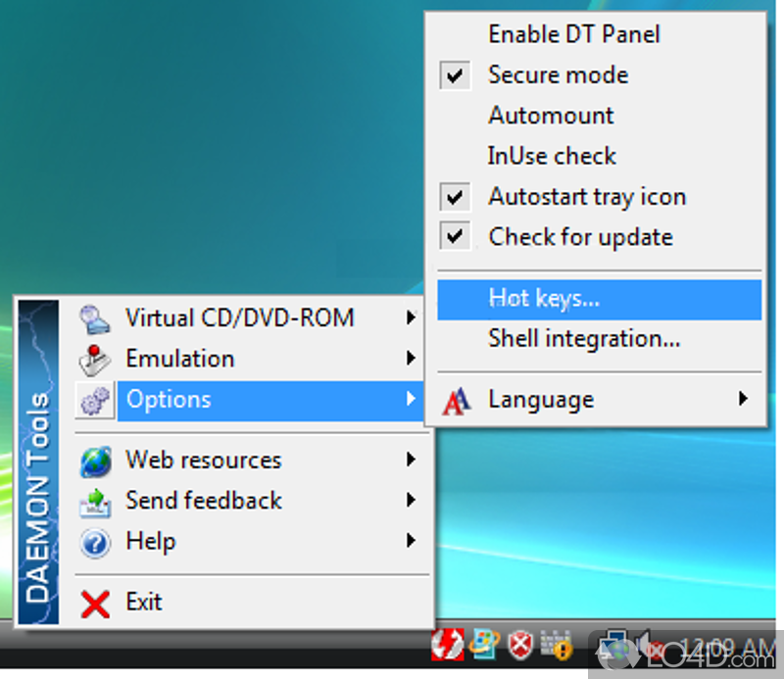
Task: Click the Send feedback mail icon
Action: tap(95, 502)
